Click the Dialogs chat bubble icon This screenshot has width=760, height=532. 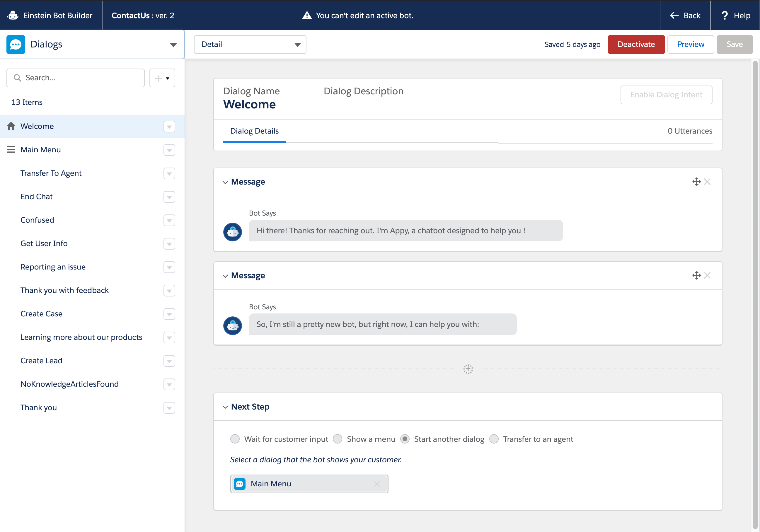click(x=16, y=44)
